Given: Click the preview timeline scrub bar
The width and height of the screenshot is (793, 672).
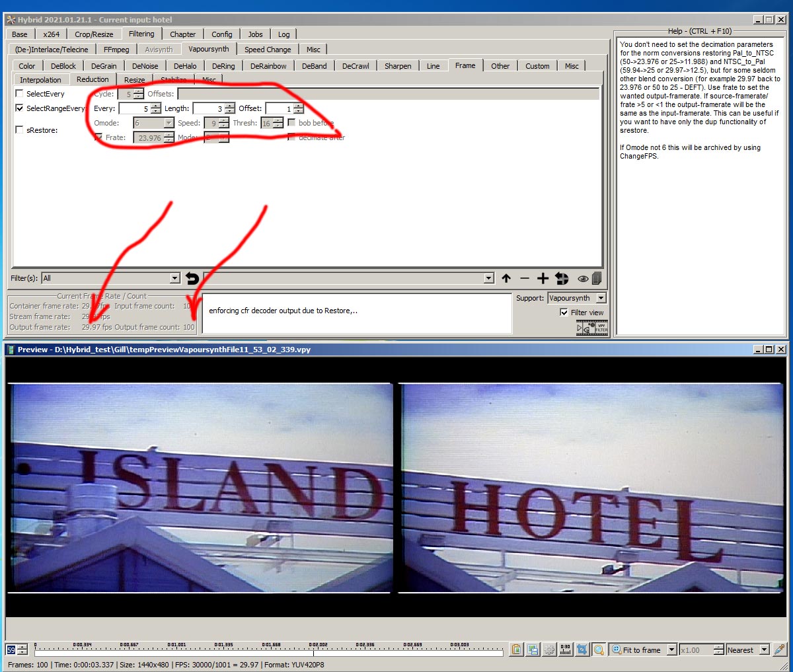Looking at the screenshot, I should click(x=264, y=652).
